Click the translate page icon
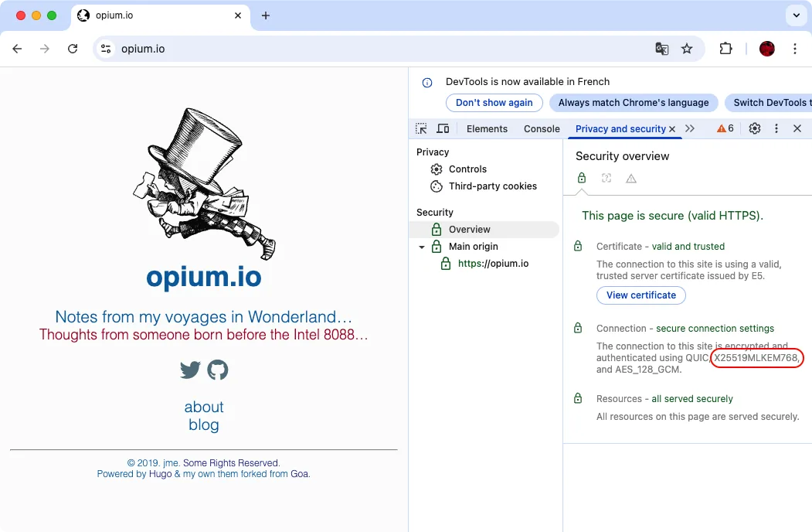The height and width of the screenshot is (532, 812). tap(662, 49)
